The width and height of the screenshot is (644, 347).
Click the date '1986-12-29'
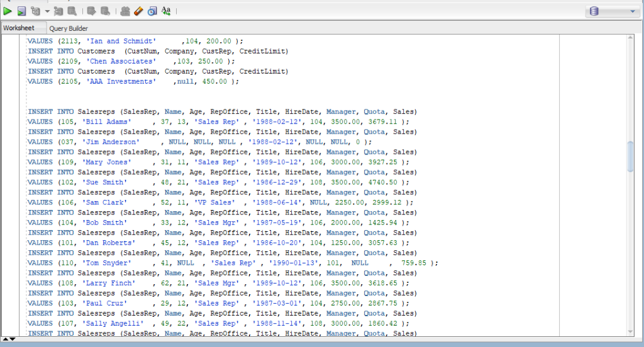[x=277, y=182]
